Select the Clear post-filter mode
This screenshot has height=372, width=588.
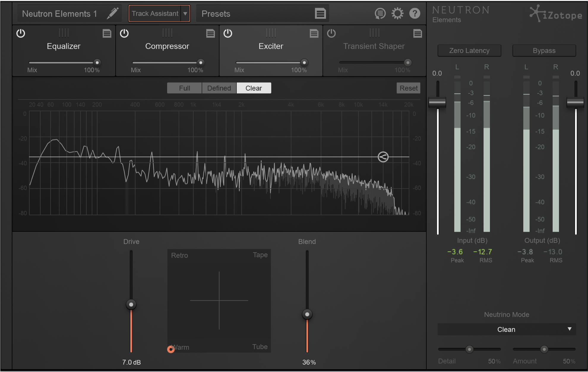(254, 88)
